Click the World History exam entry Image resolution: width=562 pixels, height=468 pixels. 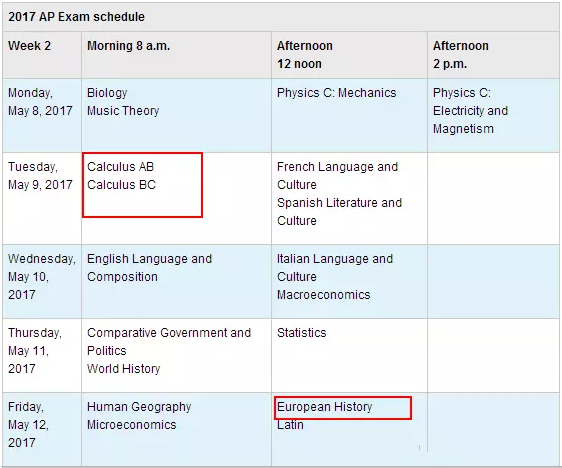click(x=124, y=369)
